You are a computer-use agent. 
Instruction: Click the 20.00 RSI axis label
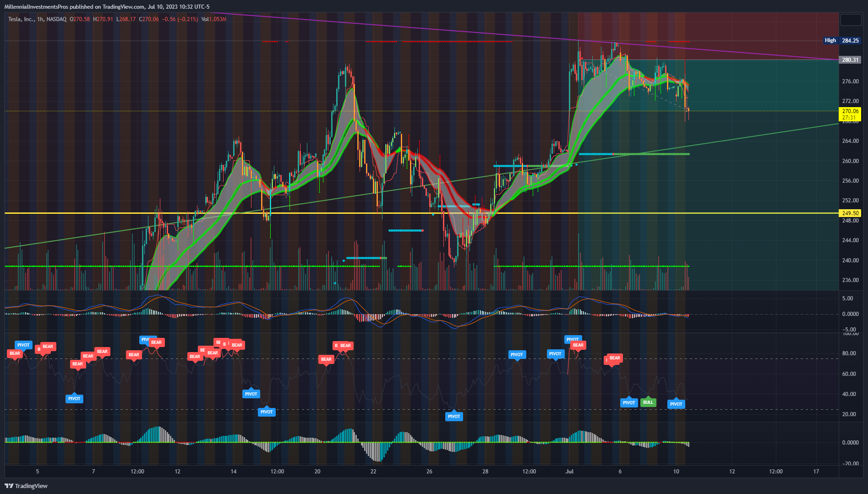(x=849, y=414)
